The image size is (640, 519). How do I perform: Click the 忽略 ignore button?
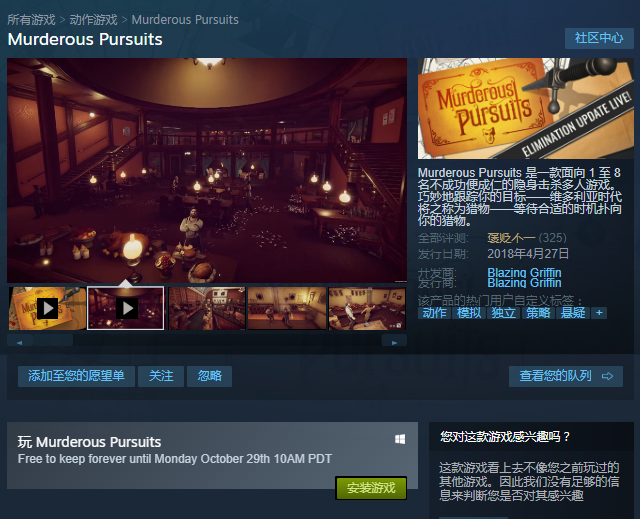click(209, 376)
